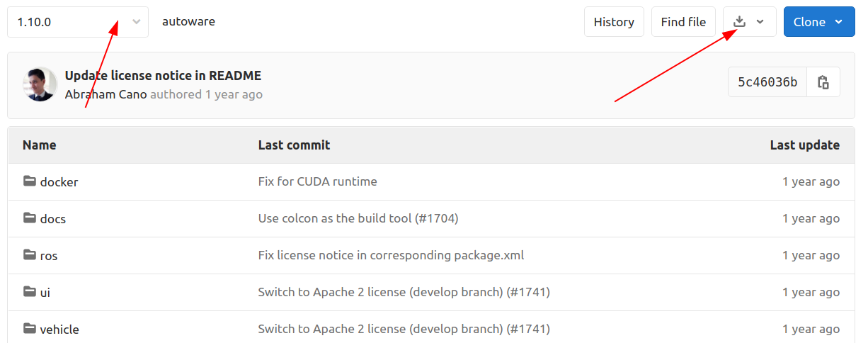Expand the download options chevron
The width and height of the screenshot is (868, 343).
click(760, 22)
